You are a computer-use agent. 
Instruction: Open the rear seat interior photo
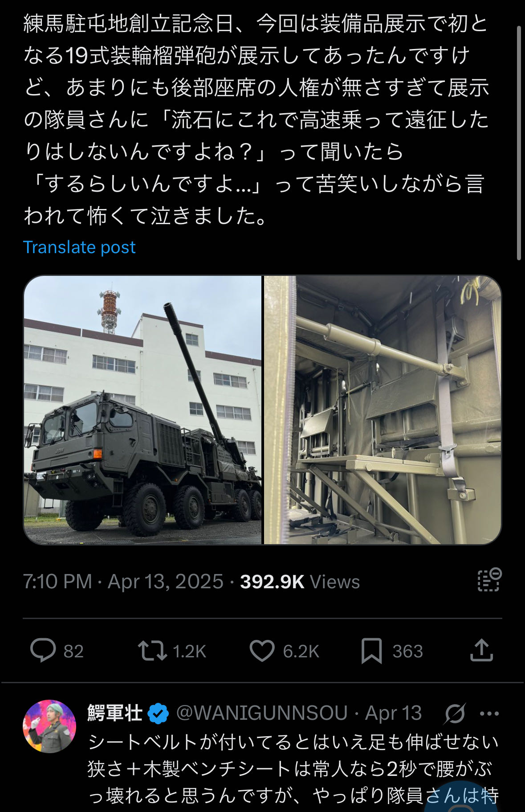click(x=383, y=410)
